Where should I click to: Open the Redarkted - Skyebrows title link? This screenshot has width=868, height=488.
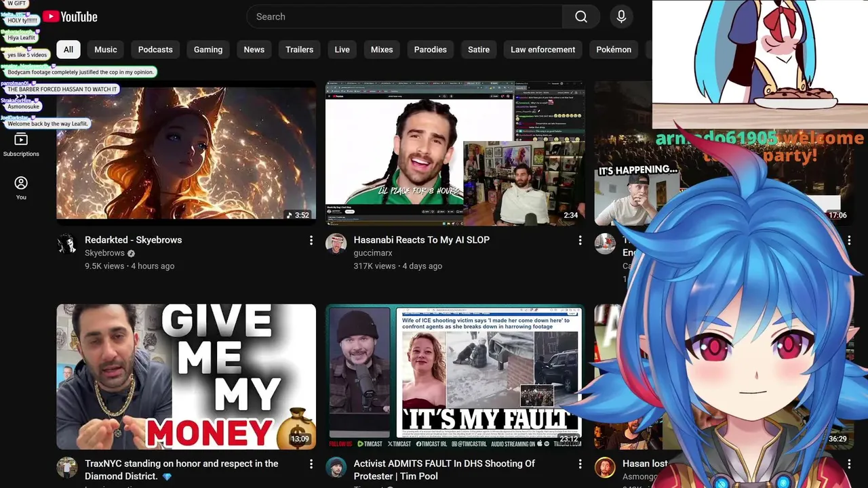(x=134, y=240)
